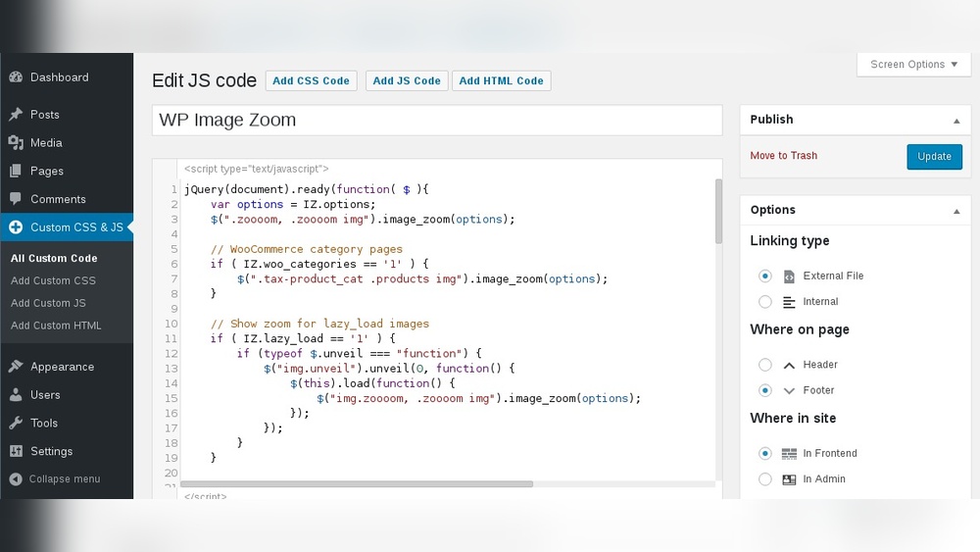The height and width of the screenshot is (552, 980).
Task: Click the External File code icon
Action: coord(789,276)
